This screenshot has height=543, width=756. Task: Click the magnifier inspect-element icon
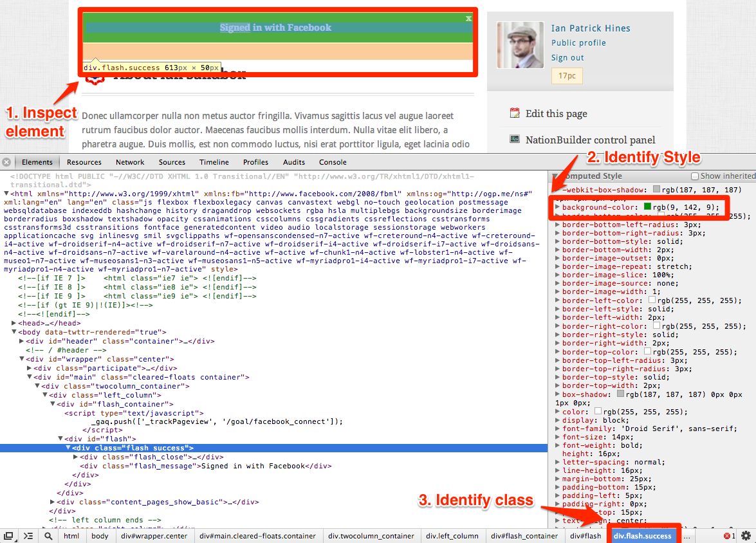(48, 536)
